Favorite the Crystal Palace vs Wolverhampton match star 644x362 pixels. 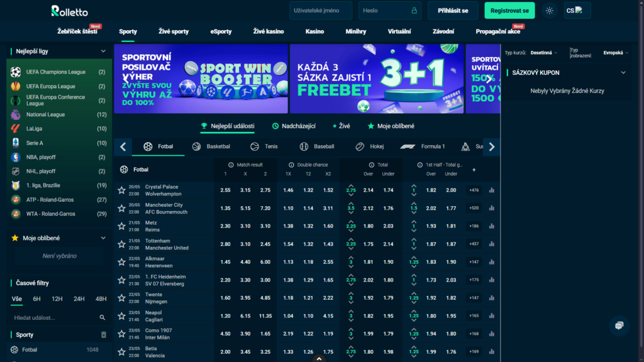pos(121,190)
